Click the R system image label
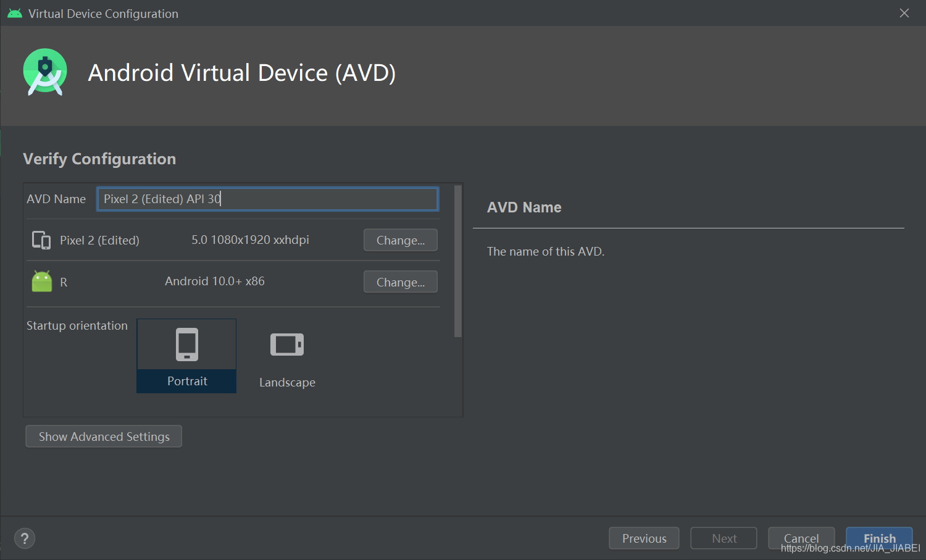Image resolution: width=926 pixels, height=560 pixels. [x=64, y=282]
